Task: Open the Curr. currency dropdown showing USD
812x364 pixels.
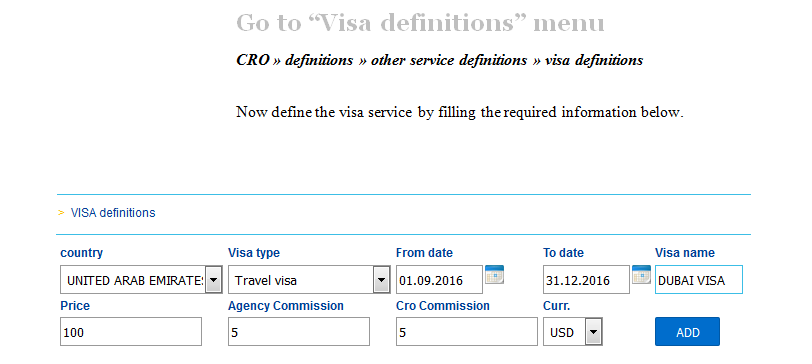Action: point(573,331)
